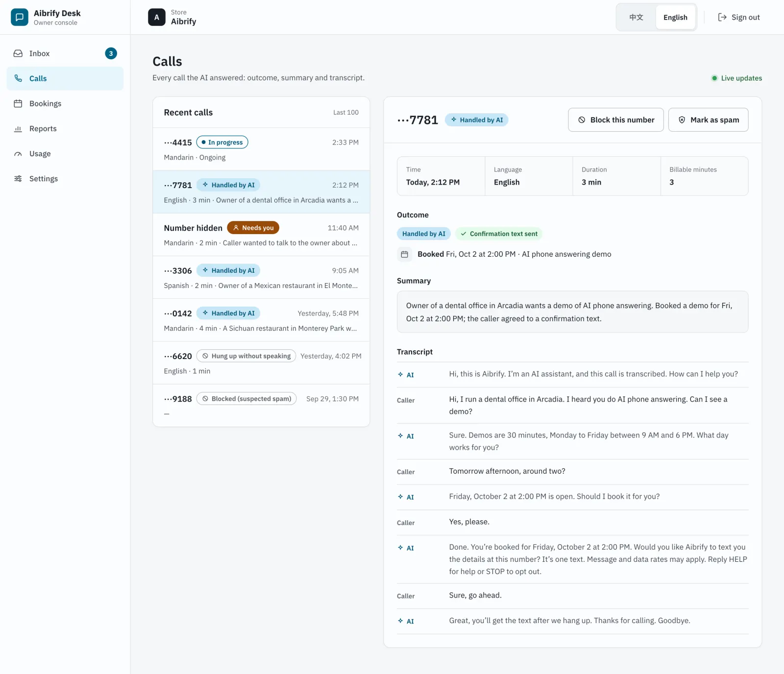Click transcript line 'Tomorrow afternoon, around two?'
The width and height of the screenshot is (784, 674).
pos(507,471)
